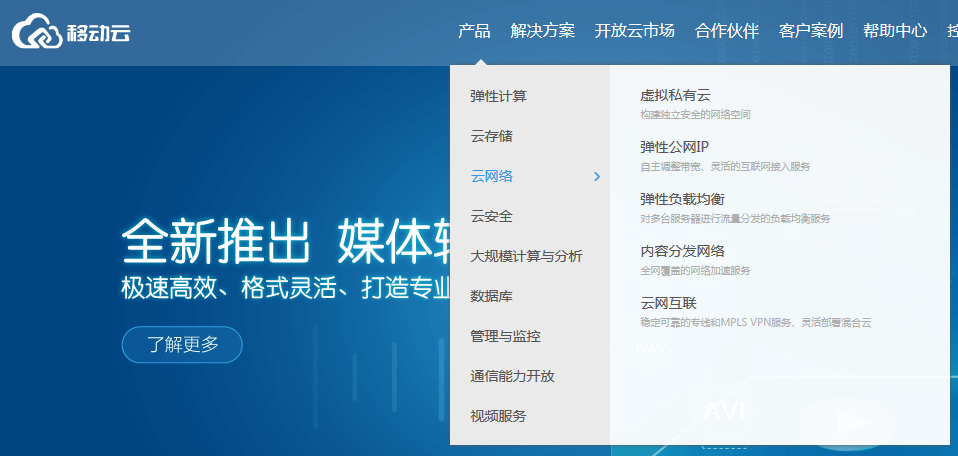Image resolution: width=958 pixels, height=456 pixels.
Task: Click the chevron arrow beside 云网络
Action: (597, 177)
